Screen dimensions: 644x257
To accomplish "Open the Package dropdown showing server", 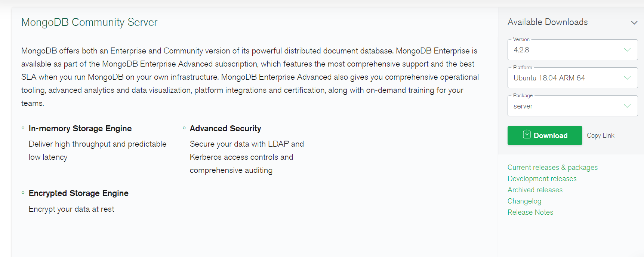I will point(572,106).
